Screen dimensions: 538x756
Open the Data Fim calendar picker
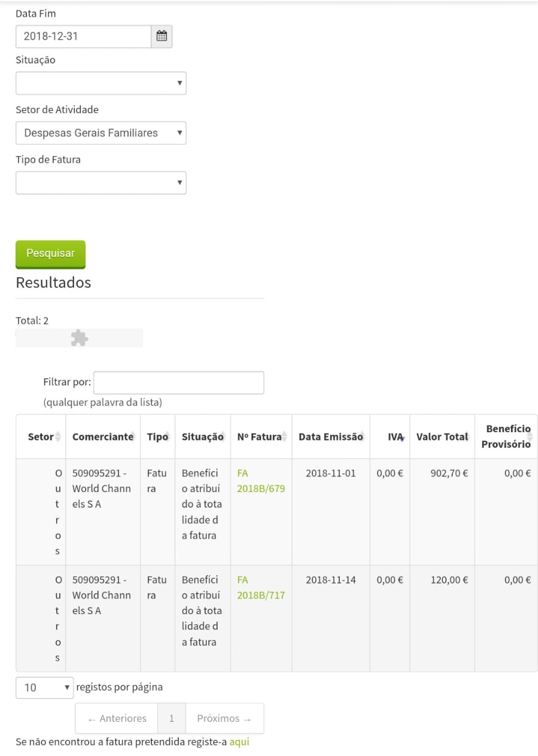[162, 37]
